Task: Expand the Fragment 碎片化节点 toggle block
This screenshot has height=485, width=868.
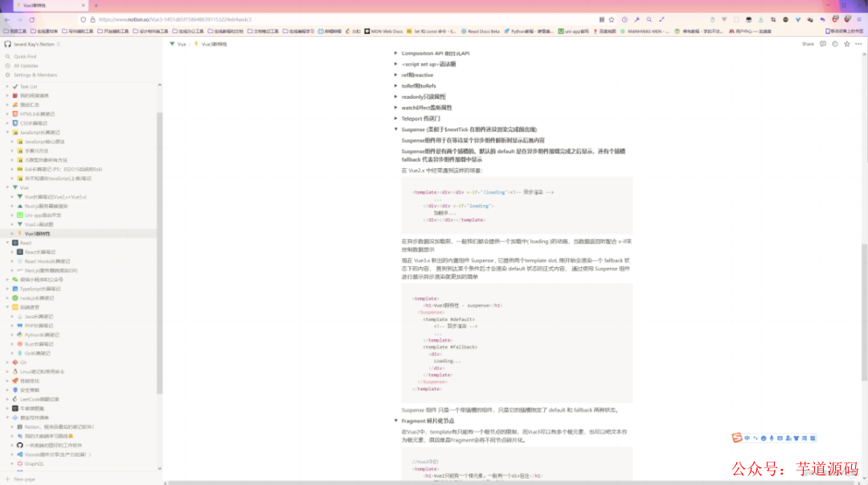Action: point(395,419)
